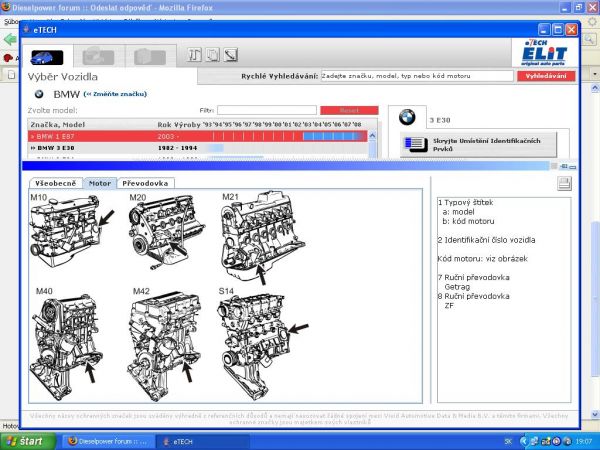Click the red Vyhledávání search button
Image resolution: width=600 pixels, height=450 pixels.
(546, 76)
